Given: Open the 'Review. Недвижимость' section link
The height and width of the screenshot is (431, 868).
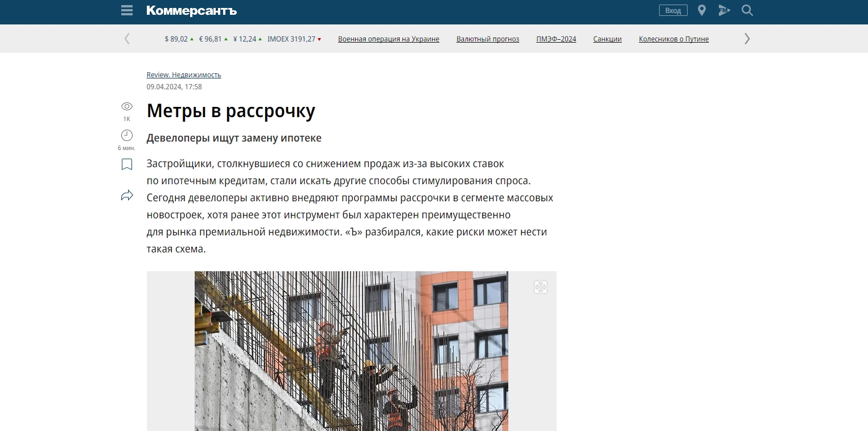Looking at the screenshot, I should tap(183, 74).
